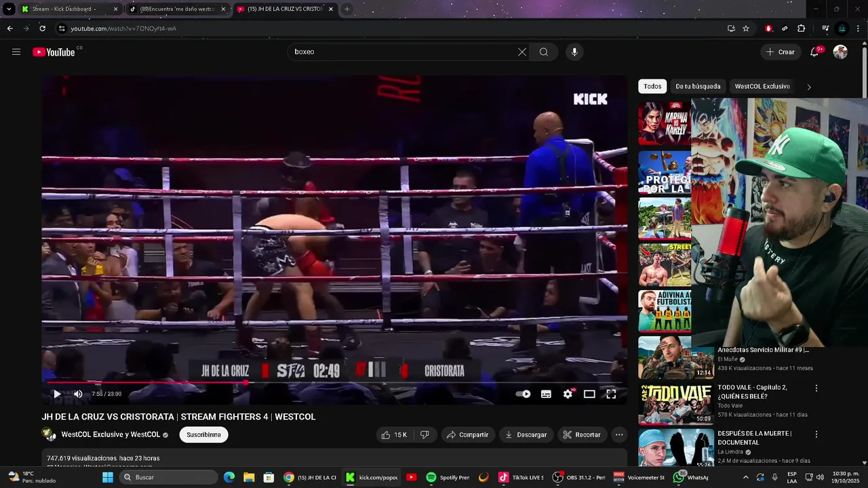Go to the YouTube home logo
Screen dimensions: 868x488
[x=54, y=52]
